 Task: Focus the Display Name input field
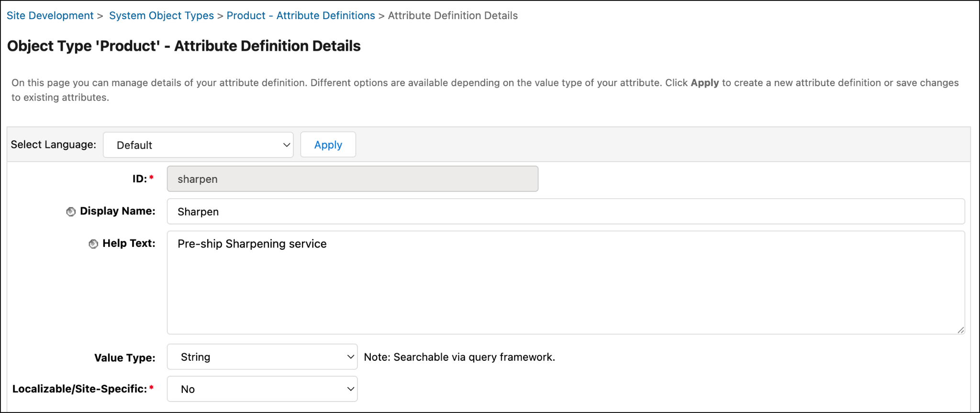point(566,212)
